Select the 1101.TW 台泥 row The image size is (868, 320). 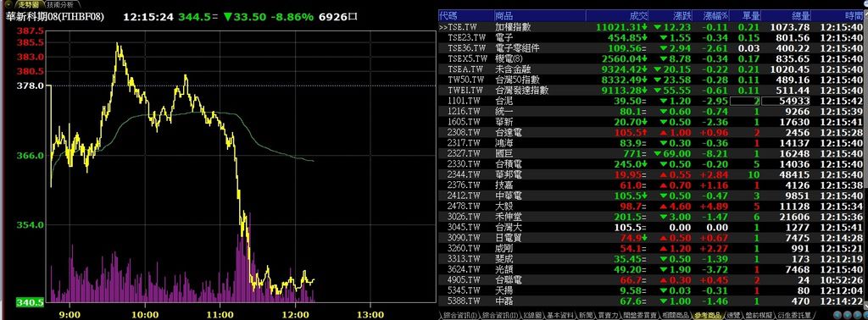(651, 101)
